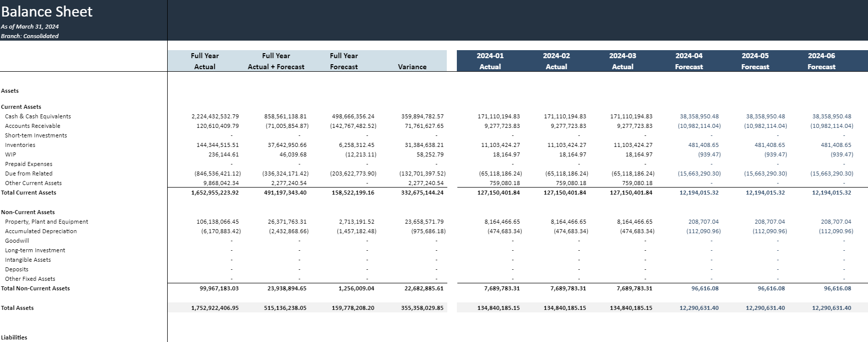
Task: Click the Liabilities section heading
Action: (14, 337)
